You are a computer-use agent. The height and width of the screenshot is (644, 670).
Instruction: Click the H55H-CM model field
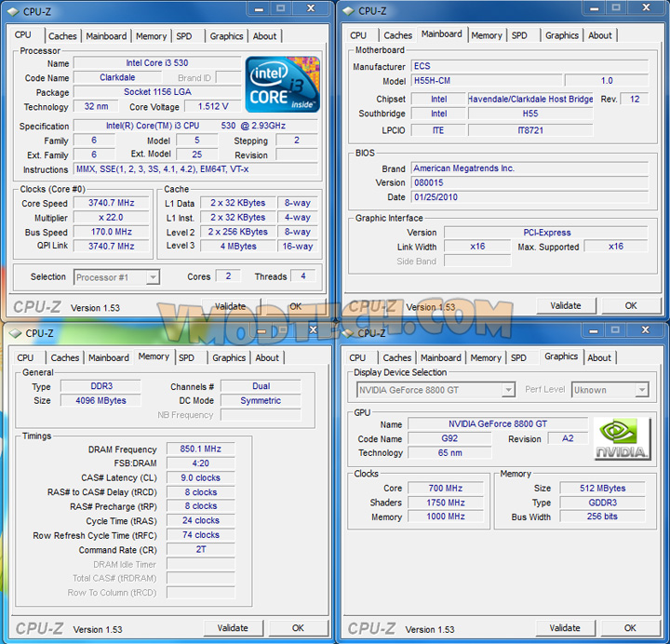click(x=487, y=81)
